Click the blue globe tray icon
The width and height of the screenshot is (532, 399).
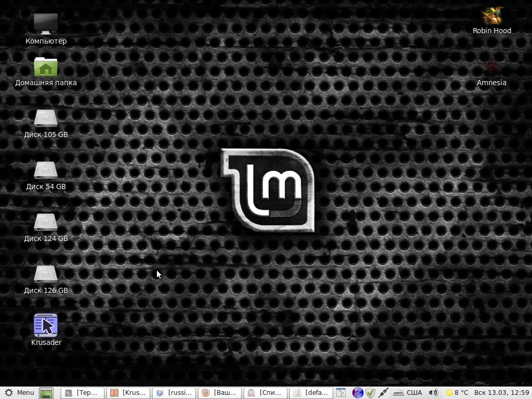(357, 393)
